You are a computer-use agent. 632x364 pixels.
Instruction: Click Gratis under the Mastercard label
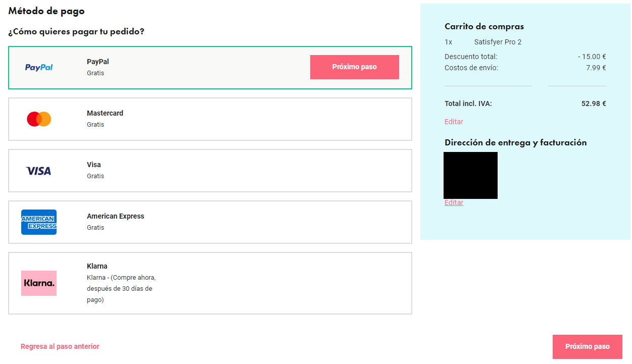tap(95, 125)
